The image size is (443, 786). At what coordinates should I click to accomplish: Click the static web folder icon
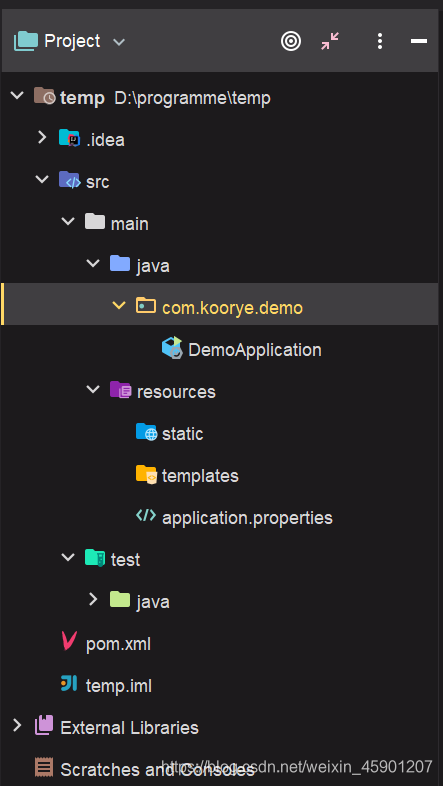click(146, 432)
